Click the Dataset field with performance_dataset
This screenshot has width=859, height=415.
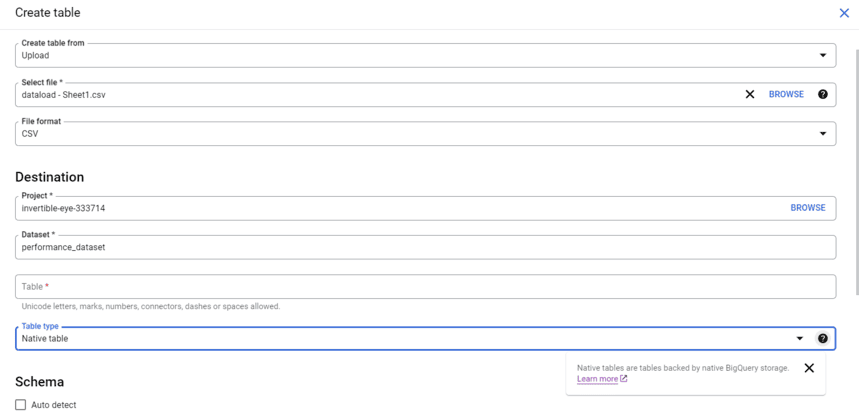pos(425,247)
